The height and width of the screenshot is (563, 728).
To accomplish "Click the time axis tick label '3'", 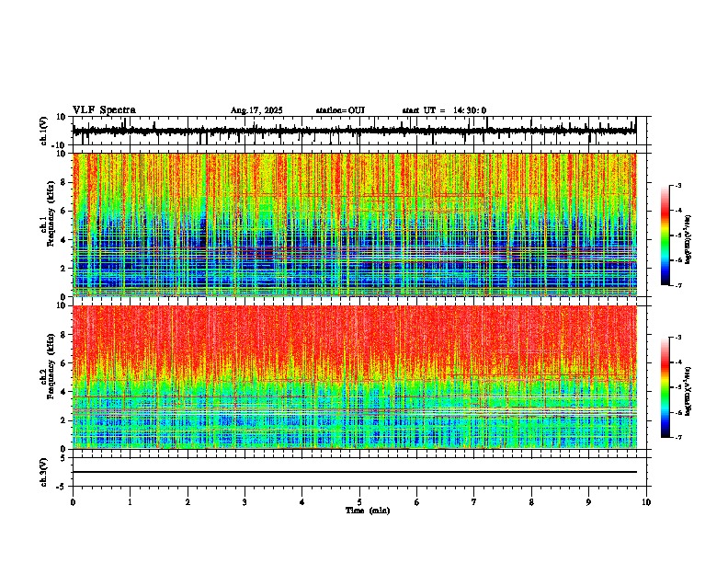I will tap(245, 502).
